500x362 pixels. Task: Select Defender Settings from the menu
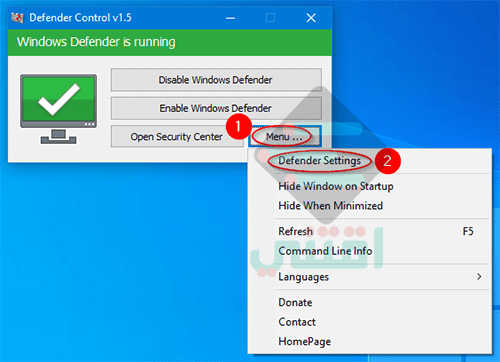[370, 161]
